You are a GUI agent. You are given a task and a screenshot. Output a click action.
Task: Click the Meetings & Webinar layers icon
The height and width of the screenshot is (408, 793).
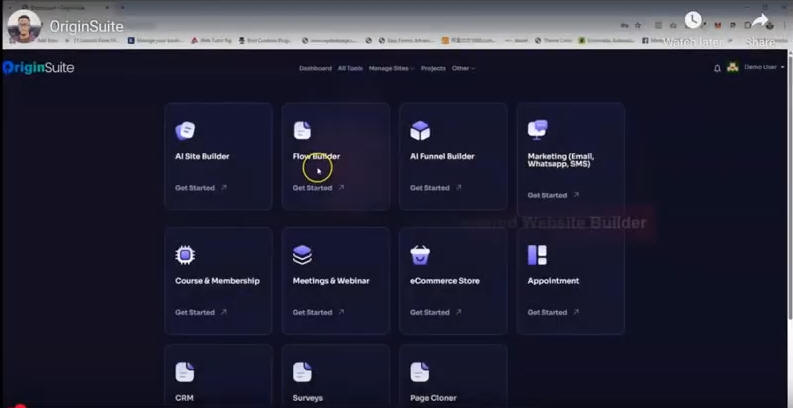click(302, 255)
